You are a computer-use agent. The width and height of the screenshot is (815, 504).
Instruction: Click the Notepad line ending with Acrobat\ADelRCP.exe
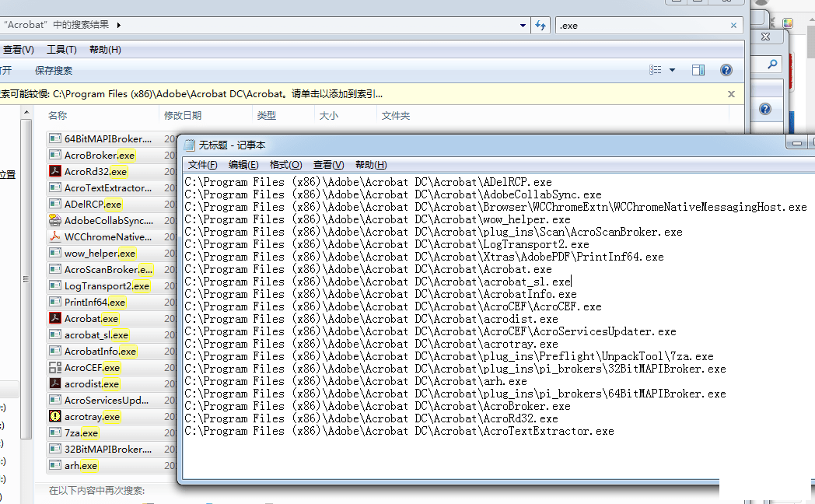pyautogui.click(x=368, y=182)
